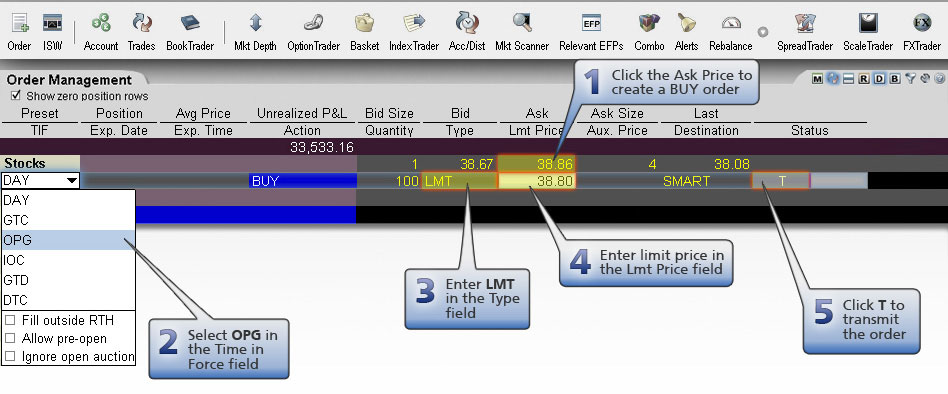Edit the 38.80 limit price field
The width and height of the screenshot is (948, 394).
click(x=536, y=181)
